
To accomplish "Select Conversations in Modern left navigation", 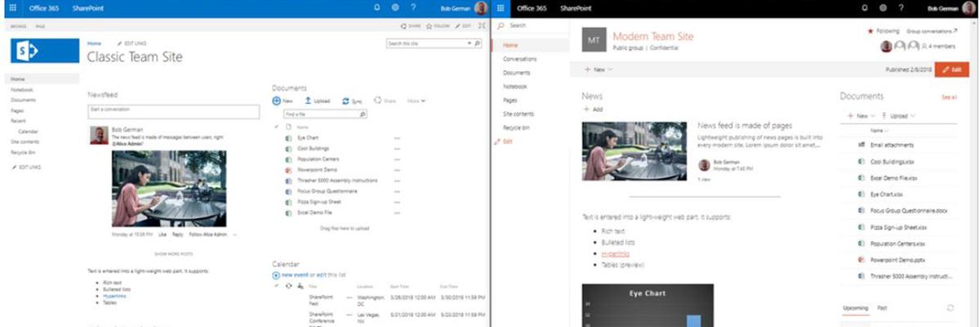I will 520,59.
